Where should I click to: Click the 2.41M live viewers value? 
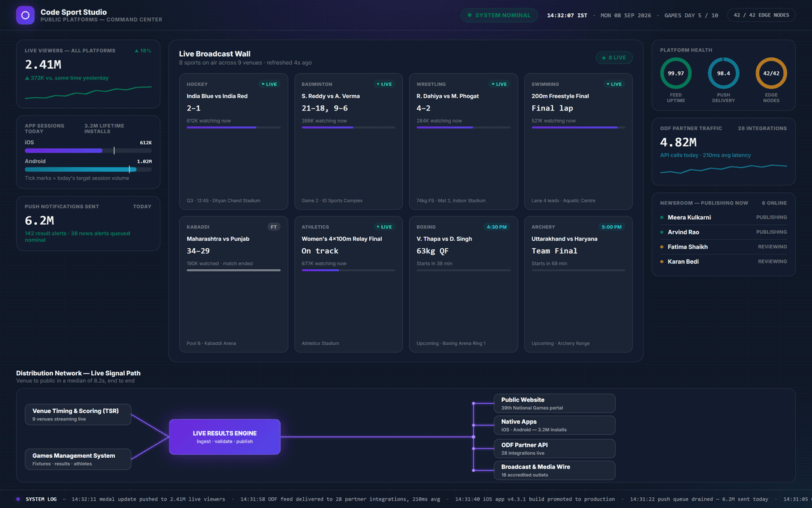point(43,65)
